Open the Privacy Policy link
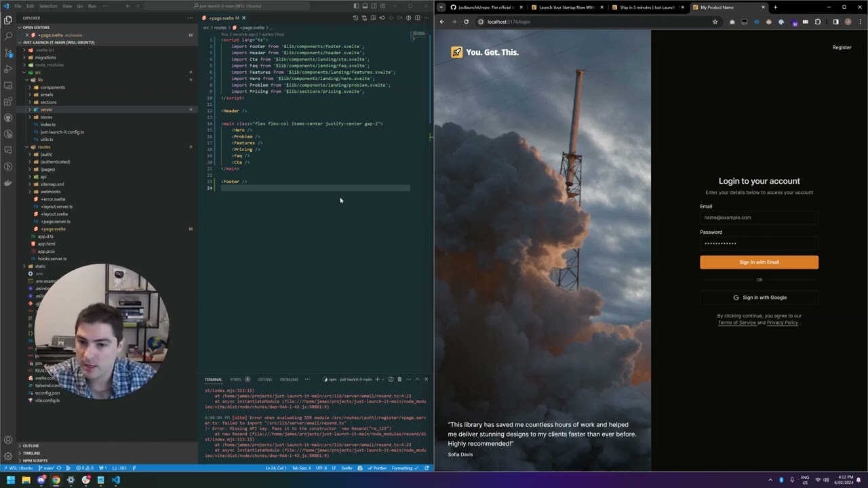 783,323
